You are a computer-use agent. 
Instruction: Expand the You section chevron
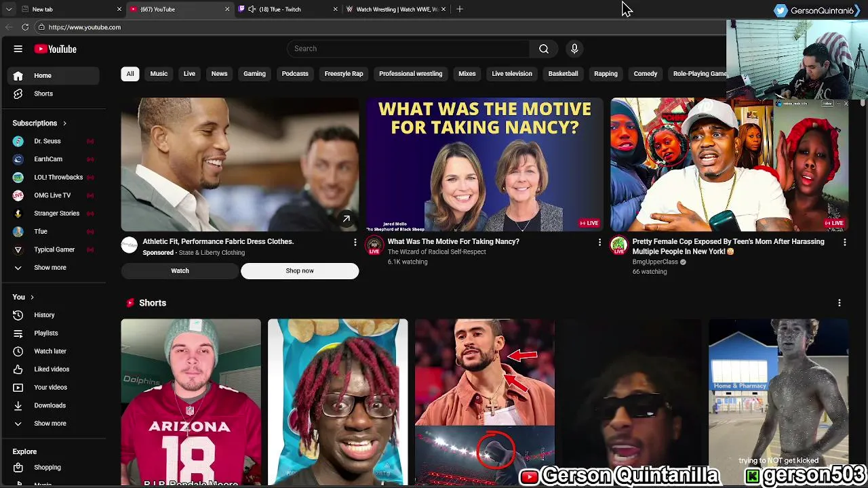coord(32,297)
